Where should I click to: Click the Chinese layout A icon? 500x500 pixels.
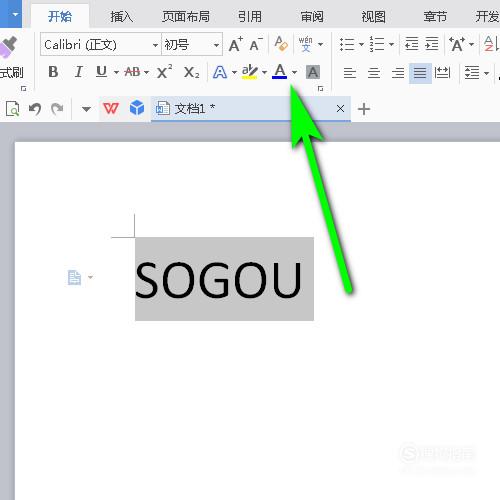457,44
